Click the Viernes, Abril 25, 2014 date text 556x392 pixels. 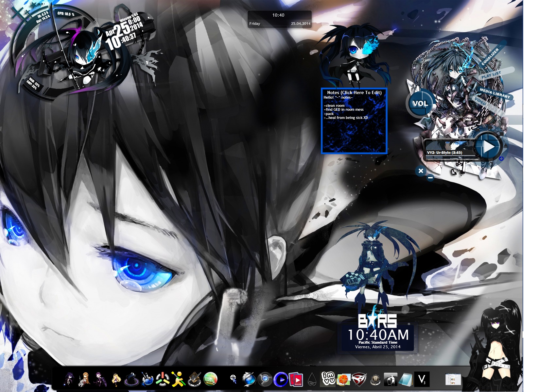tap(378, 347)
